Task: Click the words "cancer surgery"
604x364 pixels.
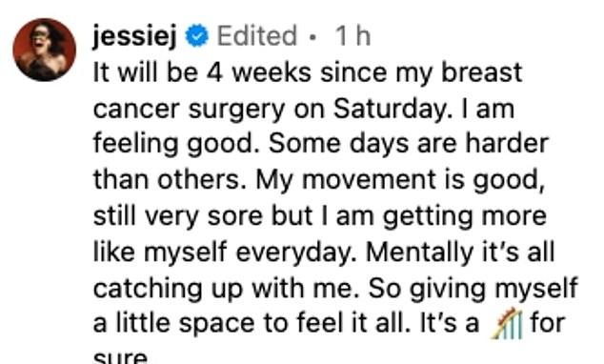Action: (x=190, y=110)
